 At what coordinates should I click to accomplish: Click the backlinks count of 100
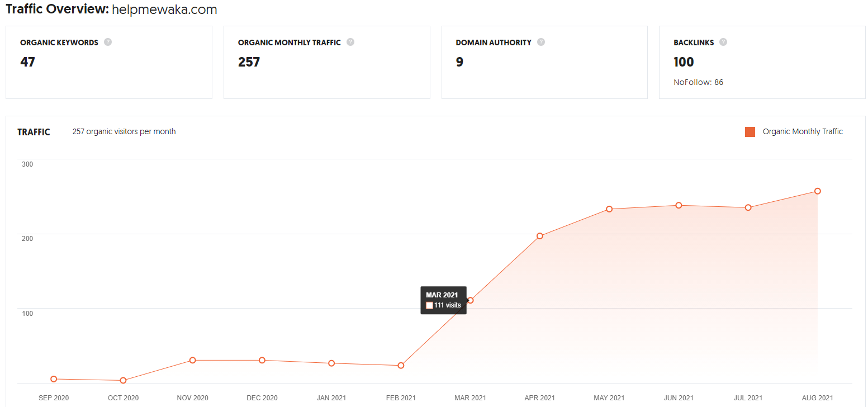(x=684, y=62)
